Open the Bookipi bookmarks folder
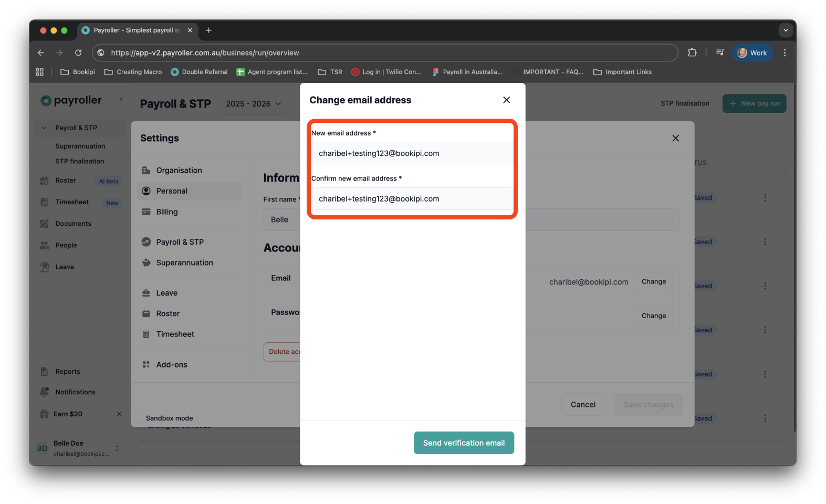Viewport: 826px width, 504px height. (x=78, y=72)
